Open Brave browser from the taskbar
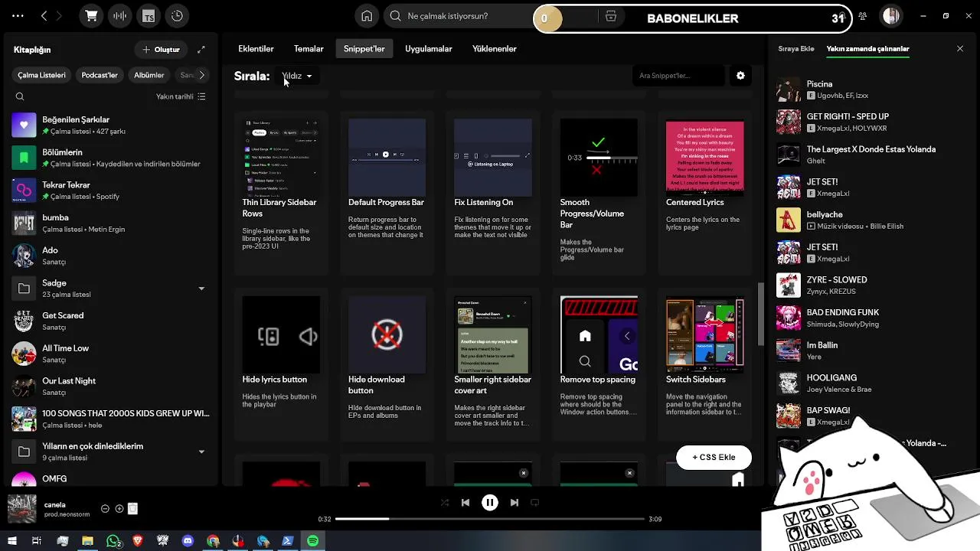Image resolution: width=980 pixels, height=551 pixels. tap(138, 541)
